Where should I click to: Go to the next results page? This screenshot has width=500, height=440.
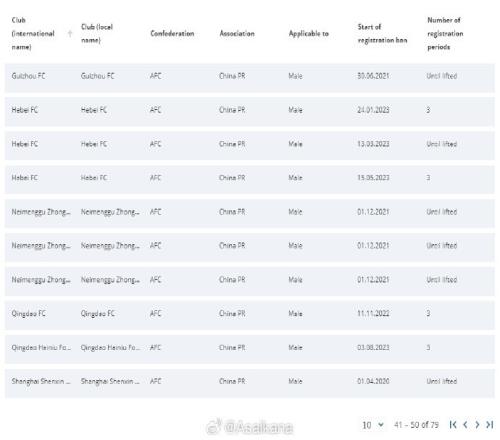pyautogui.click(x=477, y=425)
